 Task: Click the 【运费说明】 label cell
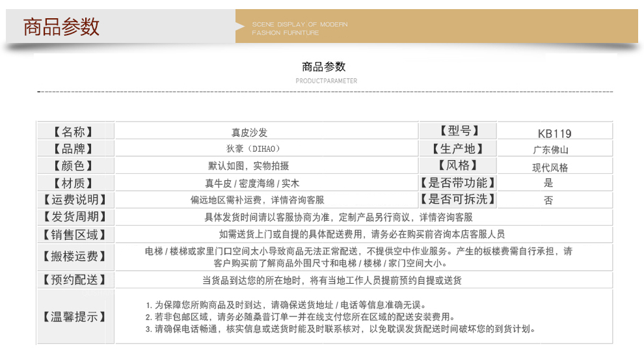[75, 200]
